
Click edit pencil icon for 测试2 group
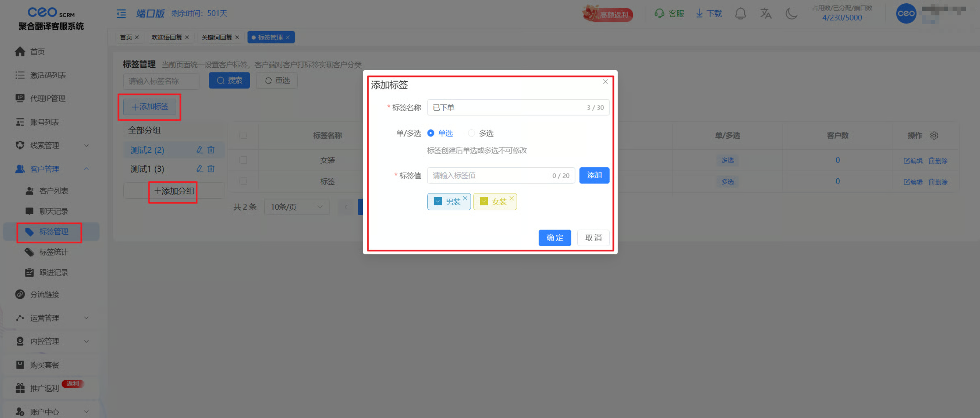pos(199,150)
